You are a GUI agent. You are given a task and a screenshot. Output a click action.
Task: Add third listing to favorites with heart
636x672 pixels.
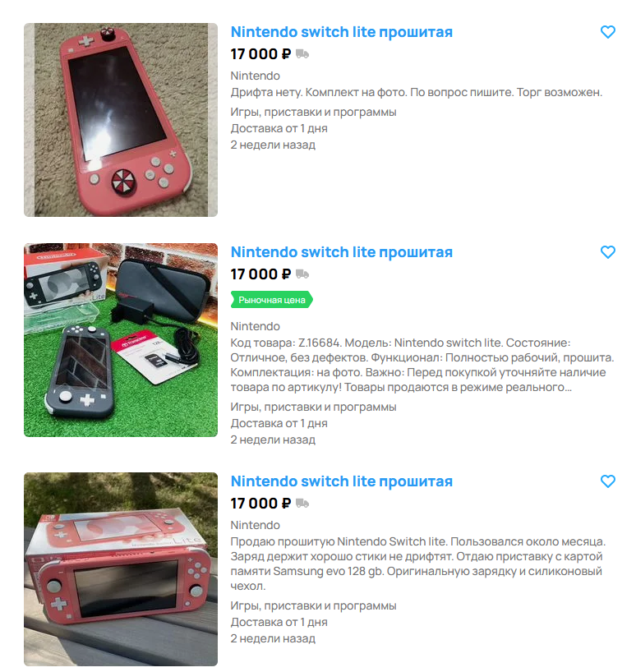[607, 481]
